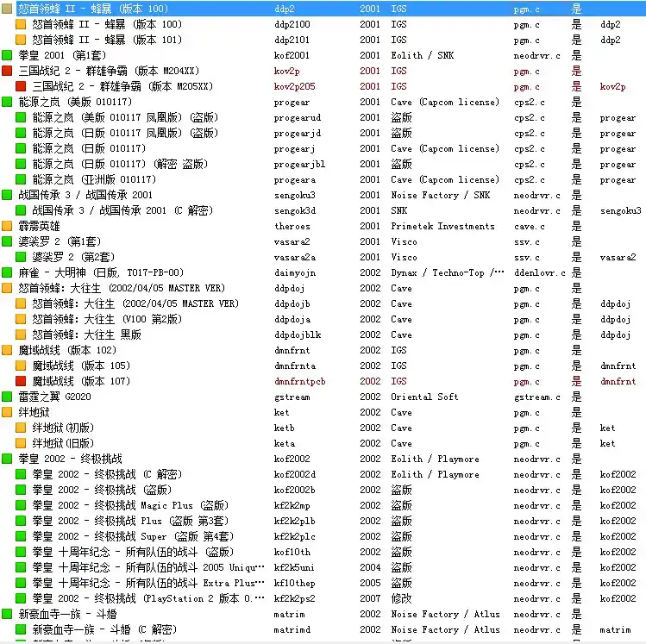The width and height of the screenshot is (646, 644).
Task: Click ROM name 'kf2k5uni'
Action: (x=294, y=567)
